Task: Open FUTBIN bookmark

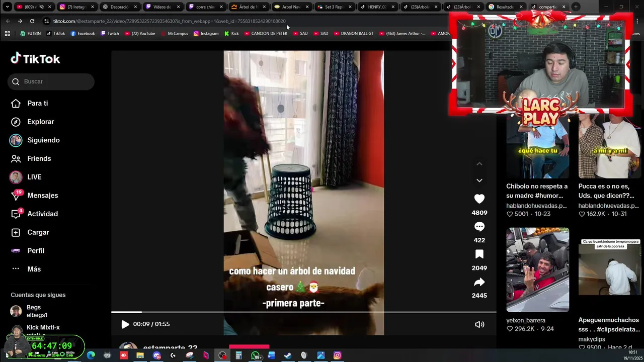Action: [x=30, y=34]
